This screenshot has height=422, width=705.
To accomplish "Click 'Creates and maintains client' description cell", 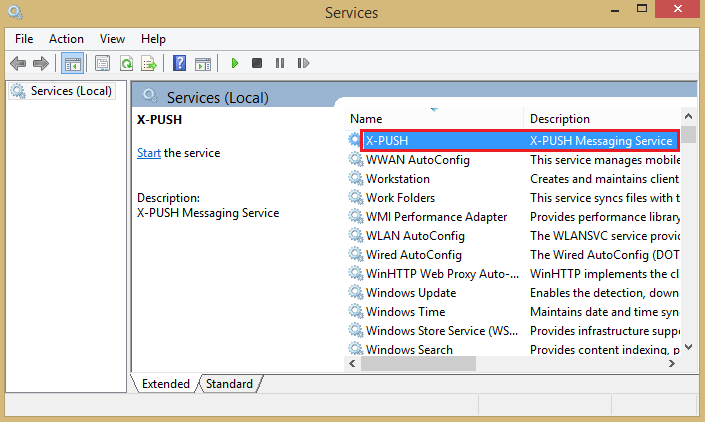I will click(x=604, y=179).
